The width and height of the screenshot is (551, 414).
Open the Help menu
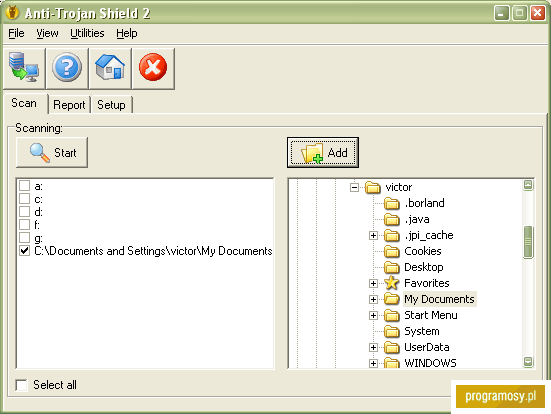tap(127, 33)
